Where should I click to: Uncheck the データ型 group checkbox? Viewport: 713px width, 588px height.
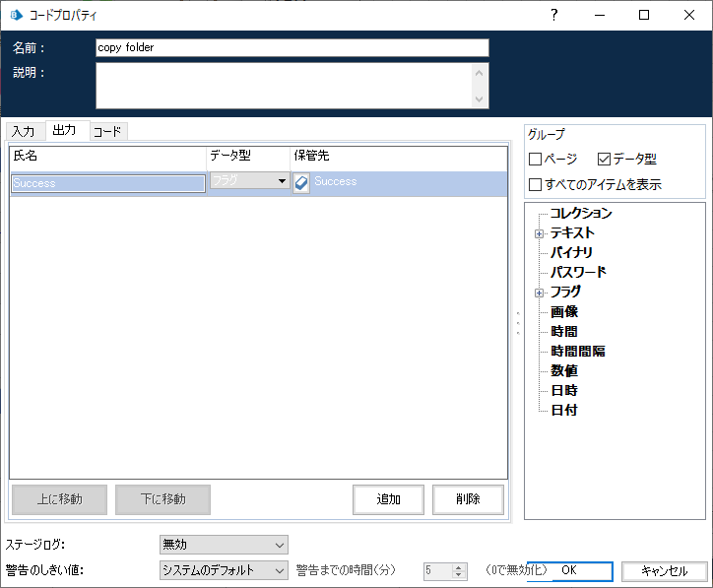tap(604, 160)
